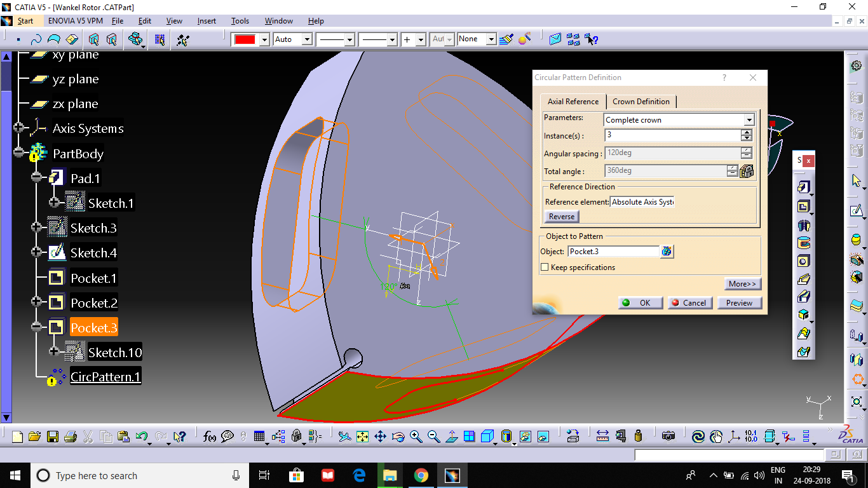Click the Select arrow tool on right toolbar

tap(857, 180)
